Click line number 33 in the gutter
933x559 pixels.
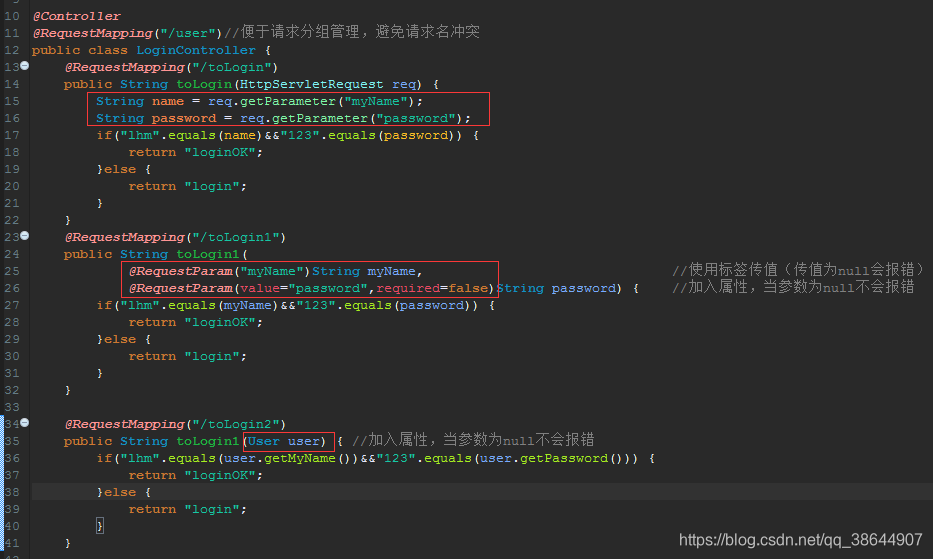tap(12, 407)
